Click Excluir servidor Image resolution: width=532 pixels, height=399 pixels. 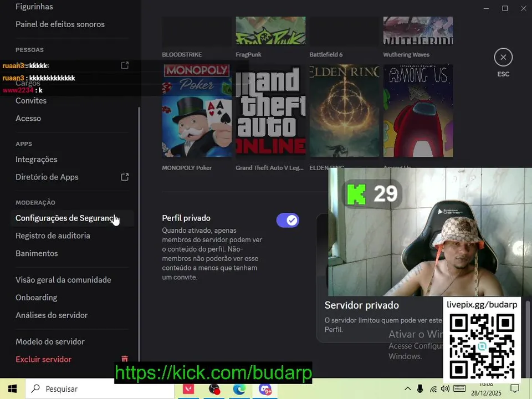(43, 359)
